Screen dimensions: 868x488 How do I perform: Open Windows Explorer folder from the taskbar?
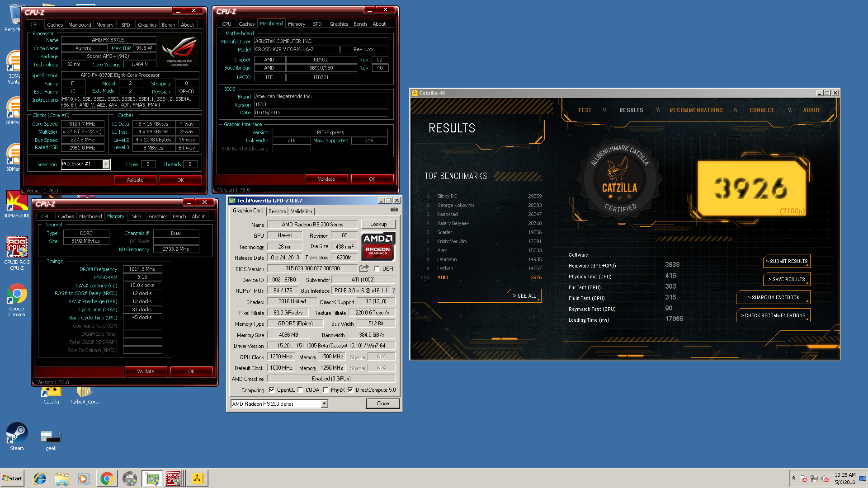point(62,479)
